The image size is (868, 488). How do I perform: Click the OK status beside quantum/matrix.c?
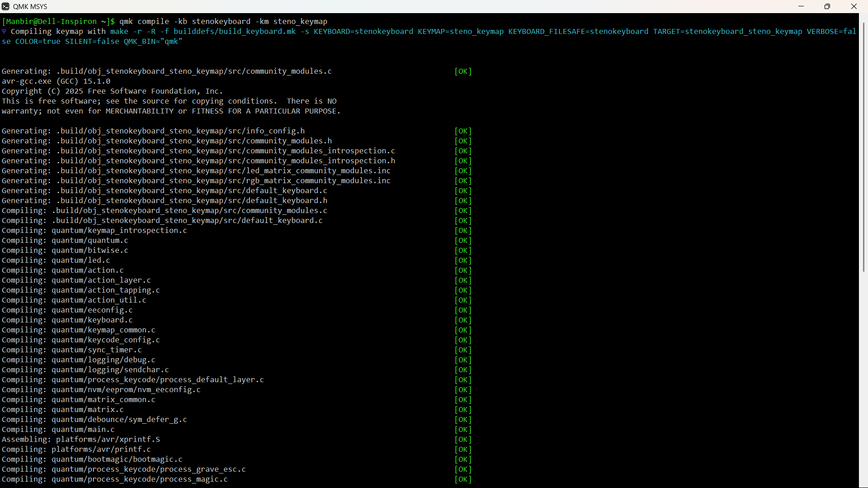[463, 409]
